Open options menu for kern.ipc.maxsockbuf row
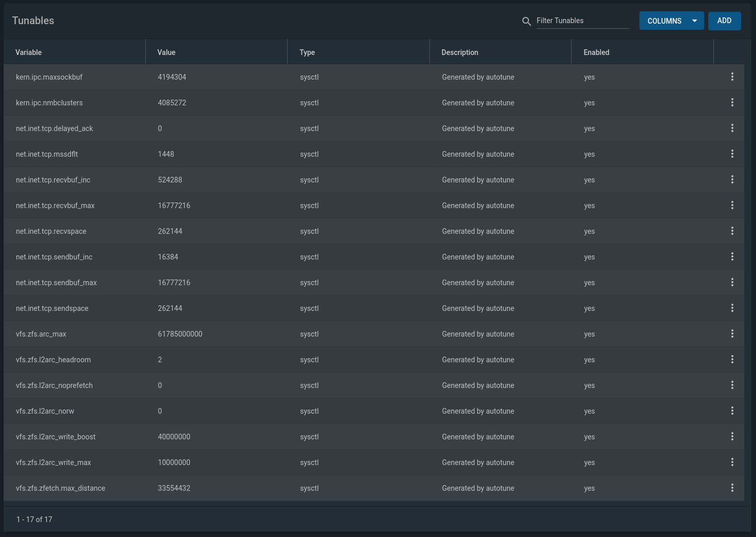The width and height of the screenshot is (756, 537). pyautogui.click(x=732, y=77)
